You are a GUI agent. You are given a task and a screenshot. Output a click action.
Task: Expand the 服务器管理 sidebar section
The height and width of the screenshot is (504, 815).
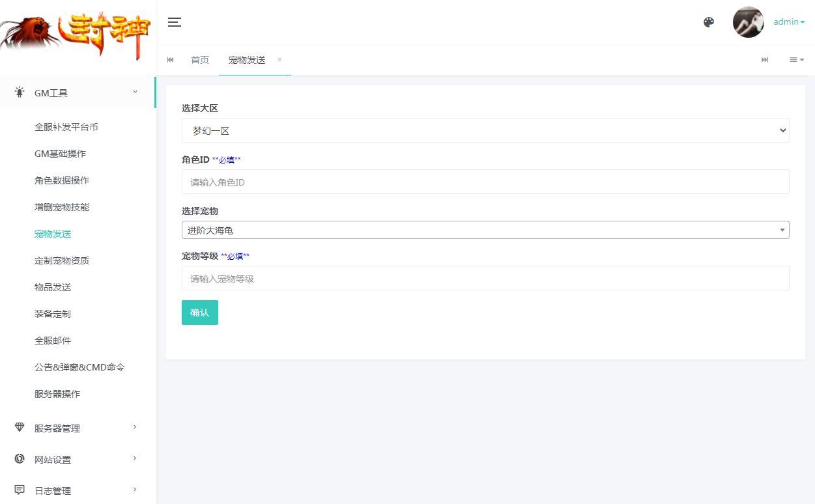57,428
